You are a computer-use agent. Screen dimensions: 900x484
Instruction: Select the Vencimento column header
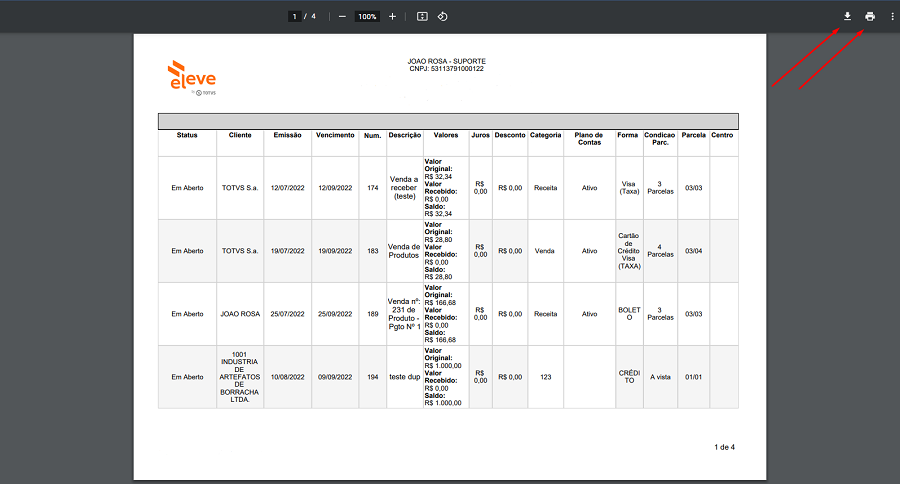[x=335, y=135]
